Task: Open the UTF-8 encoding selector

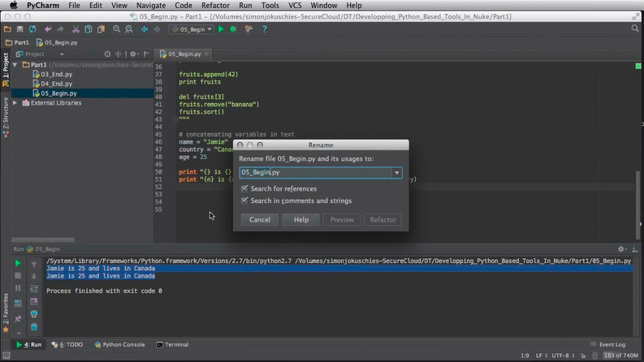Action: (563, 355)
